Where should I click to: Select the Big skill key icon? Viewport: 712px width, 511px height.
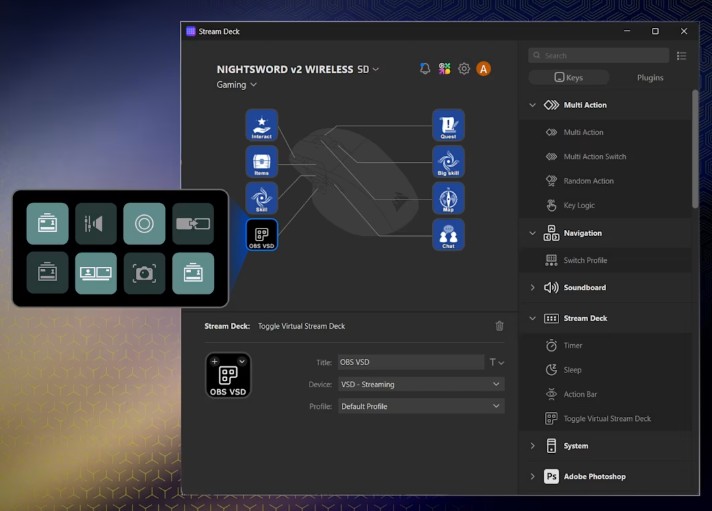pyautogui.click(x=448, y=161)
